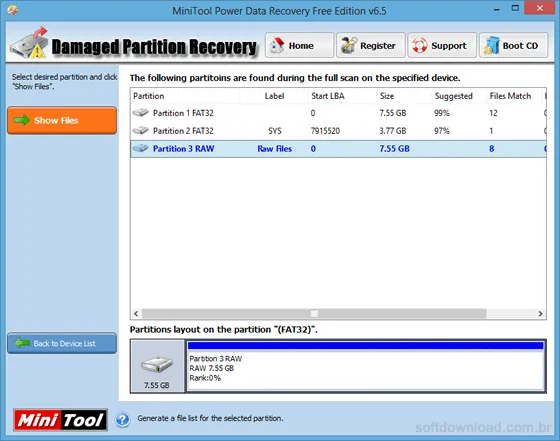560x441 pixels.
Task: Click the horizontal scrollbar left arrow
Action: [x=136, y=314]
